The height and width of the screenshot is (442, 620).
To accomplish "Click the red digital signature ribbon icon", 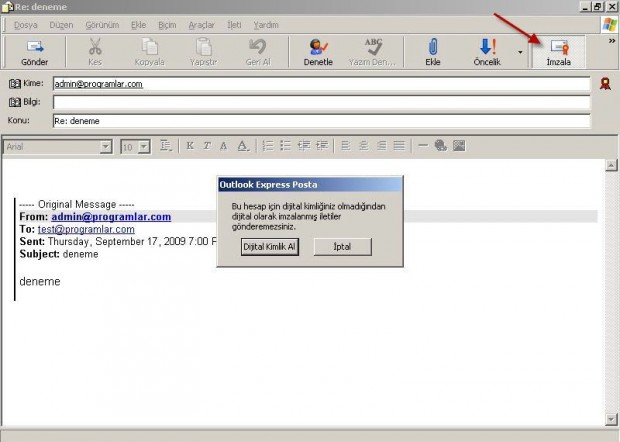I will point(605,83).
